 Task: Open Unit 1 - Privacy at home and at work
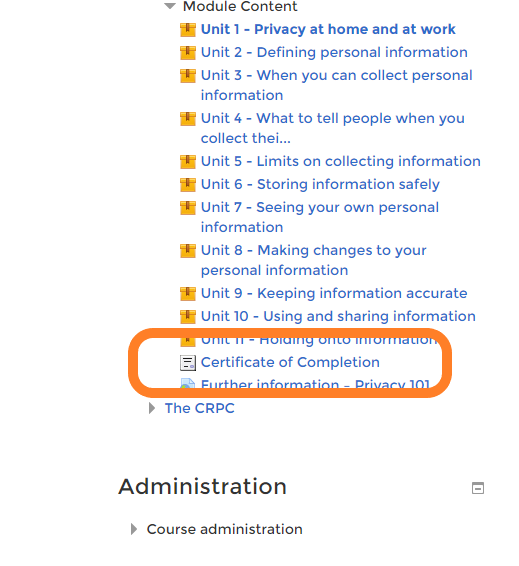tap(328, 29)
